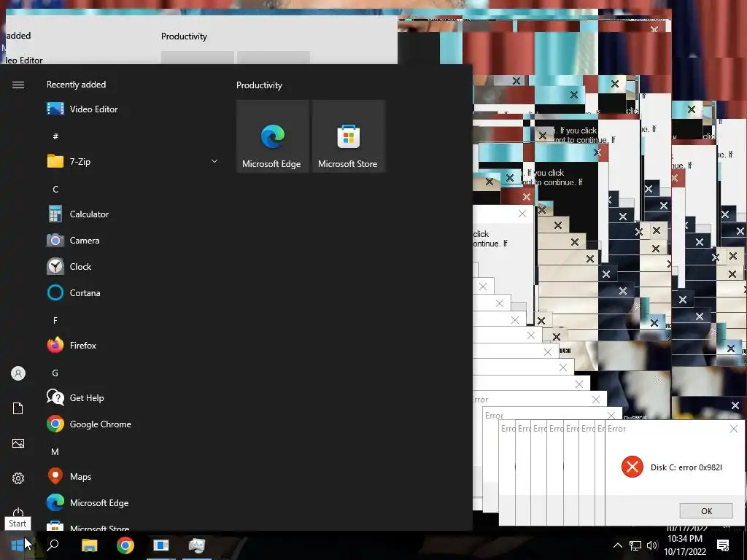
Task: Jump to letter F section header
Action: 55,321
